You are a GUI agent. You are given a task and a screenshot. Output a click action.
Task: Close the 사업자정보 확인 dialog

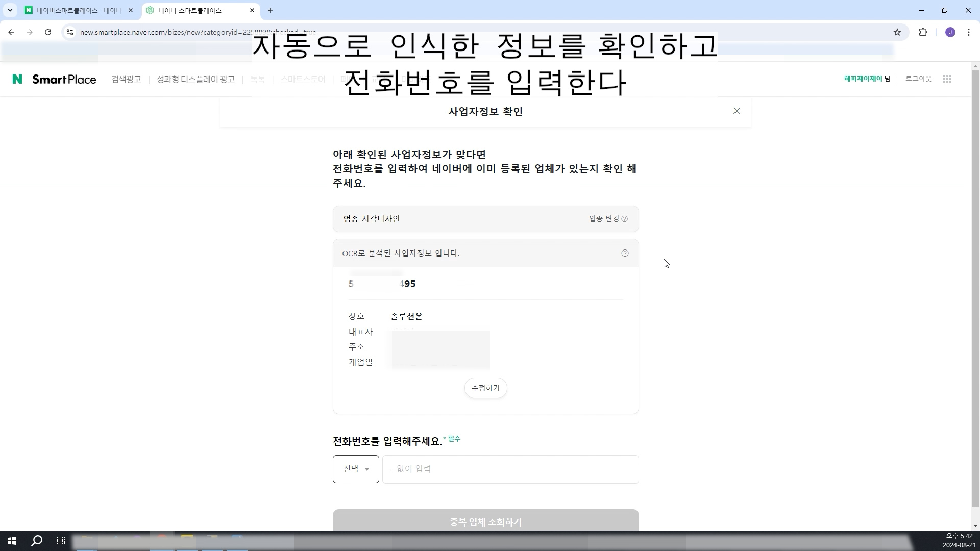click(737, 111)
